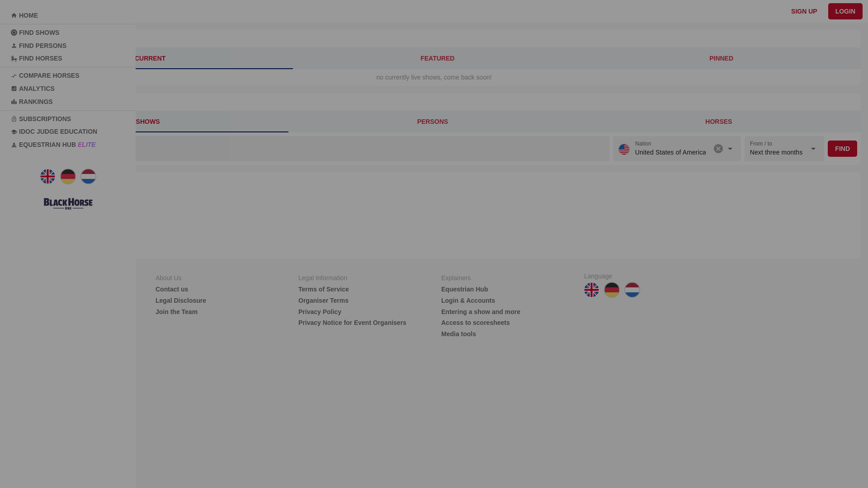Click the Find Shows icon
The height and width of the screenshot is (488, 868).
(14, 33)
